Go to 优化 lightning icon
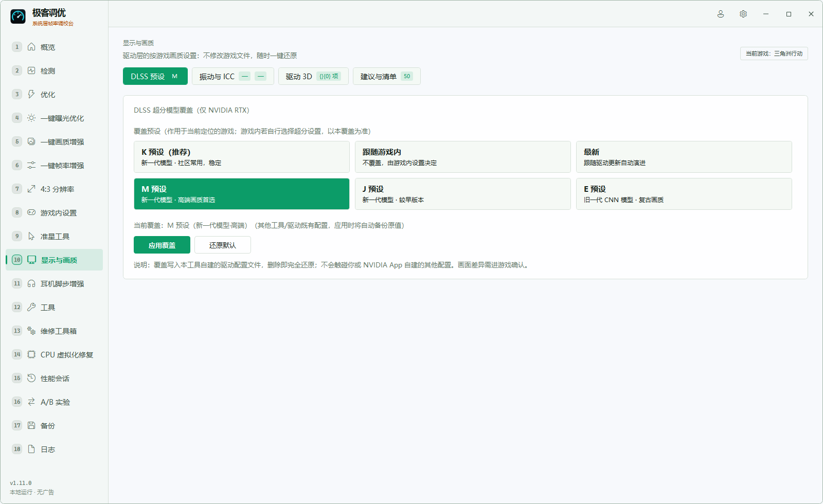Image resolution: width=823 pixels, height=504 pixels. pos(31,94)
